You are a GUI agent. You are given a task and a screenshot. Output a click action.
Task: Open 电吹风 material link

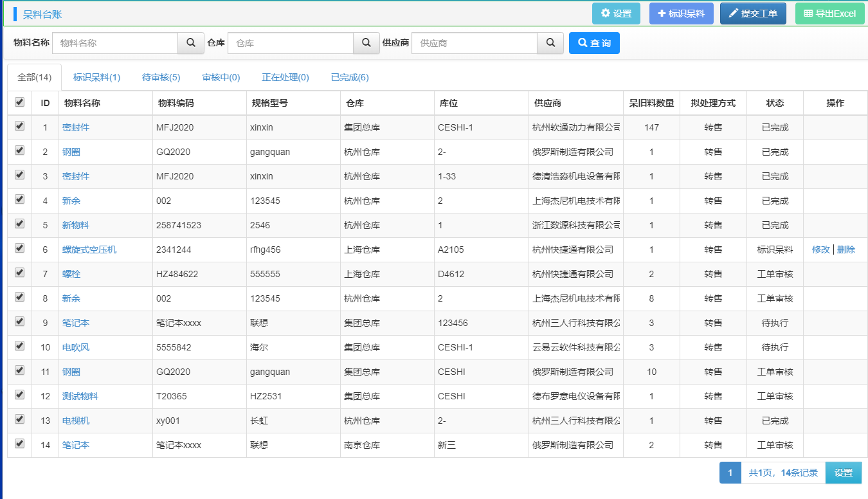pyautogui.click(x=76, y=347)
